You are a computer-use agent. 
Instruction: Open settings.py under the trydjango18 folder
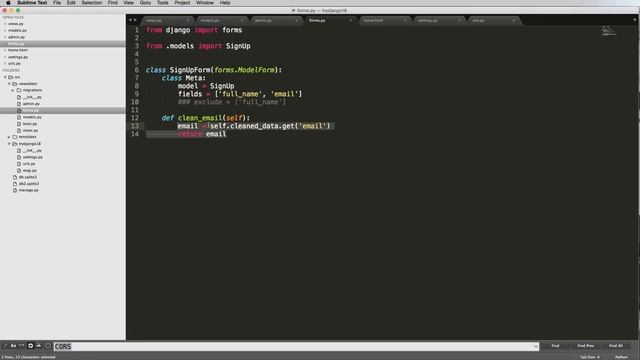pyautogui.click(x=33, y=157)
